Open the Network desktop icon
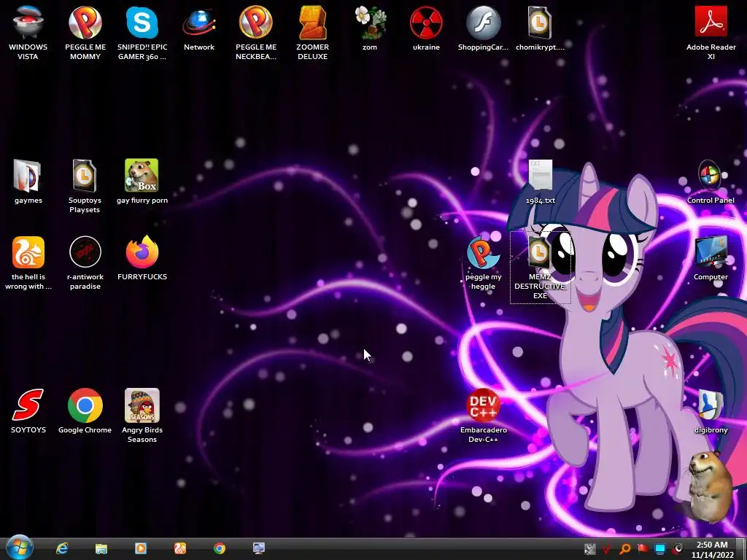 pos(199,28)
